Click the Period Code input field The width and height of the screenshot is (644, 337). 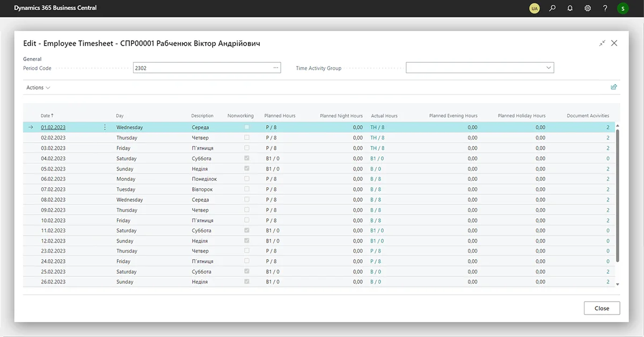[x=201, y=68]
